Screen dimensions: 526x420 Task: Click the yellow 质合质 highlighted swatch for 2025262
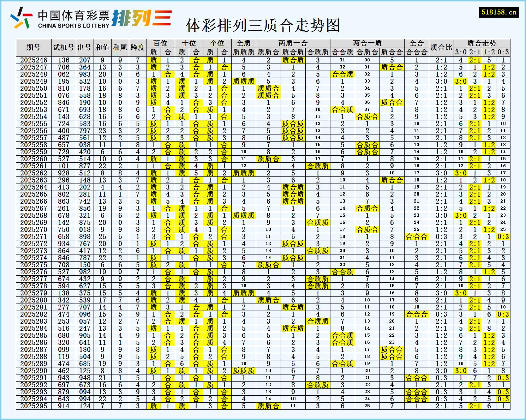point(244,173)
